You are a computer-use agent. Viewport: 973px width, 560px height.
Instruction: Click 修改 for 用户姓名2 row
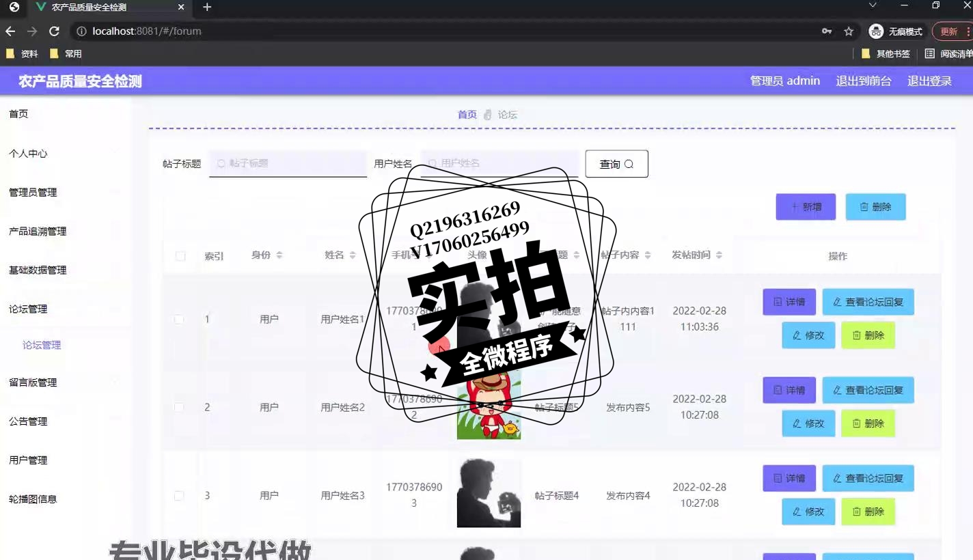pos(808,423)
